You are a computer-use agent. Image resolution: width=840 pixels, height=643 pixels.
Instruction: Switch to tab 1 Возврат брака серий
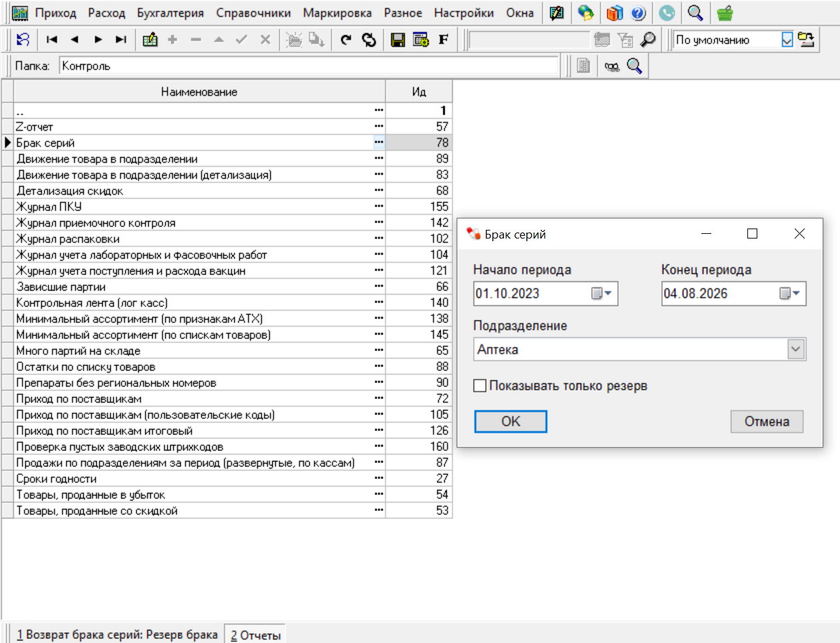point(117,634)
